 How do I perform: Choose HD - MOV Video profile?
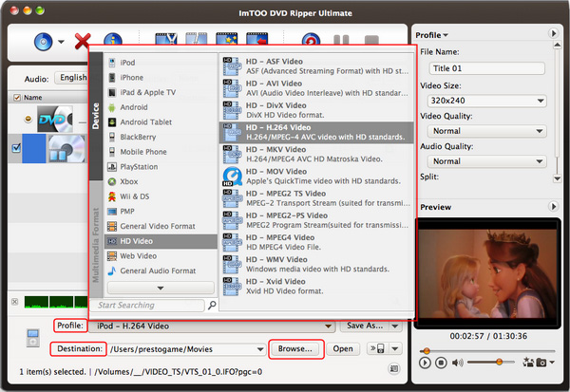point(316,177)
